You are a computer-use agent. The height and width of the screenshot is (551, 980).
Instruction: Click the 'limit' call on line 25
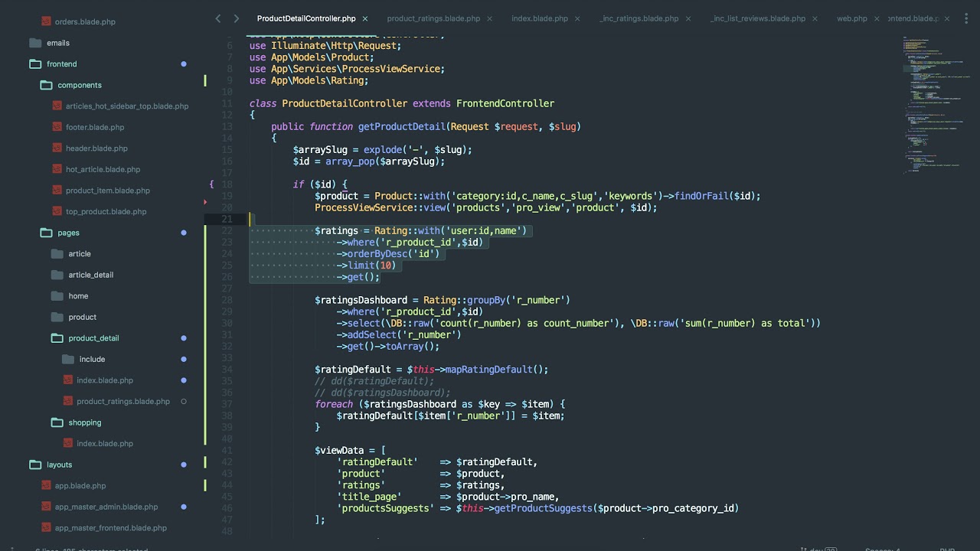coord(361,266)
